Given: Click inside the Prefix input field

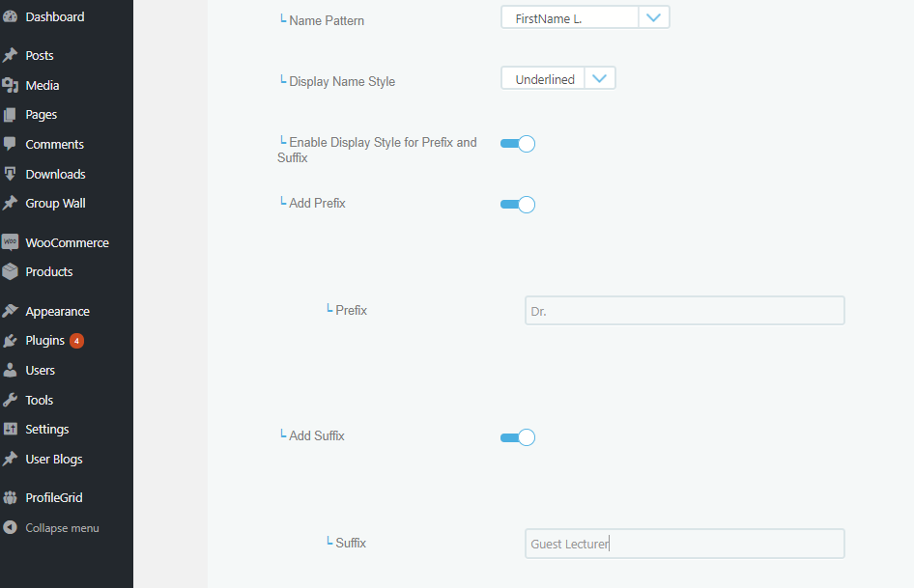Looking at the screenshot, I should coord(684,310).
